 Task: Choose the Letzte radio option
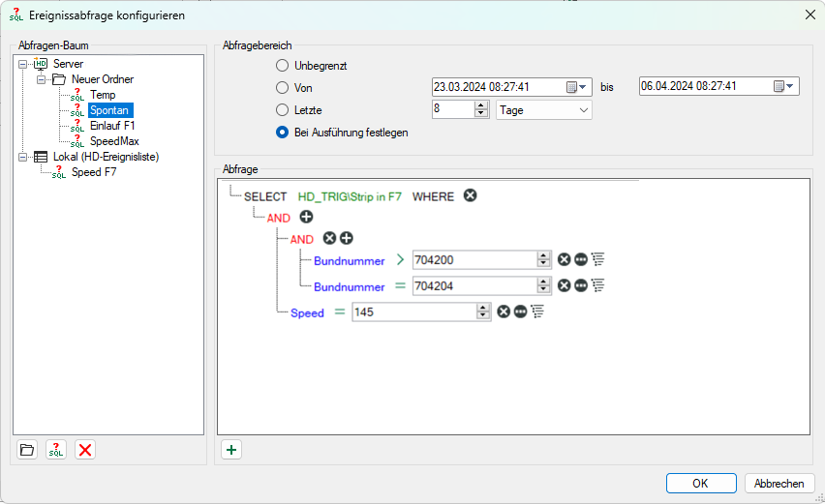(283, 110)
